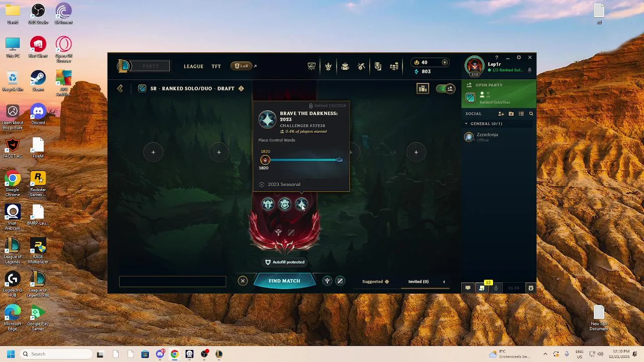Click the League of Legends logo home icon
Image resolution: width=644 pixels, height=362 pixels.
click(x=124, y=66)
